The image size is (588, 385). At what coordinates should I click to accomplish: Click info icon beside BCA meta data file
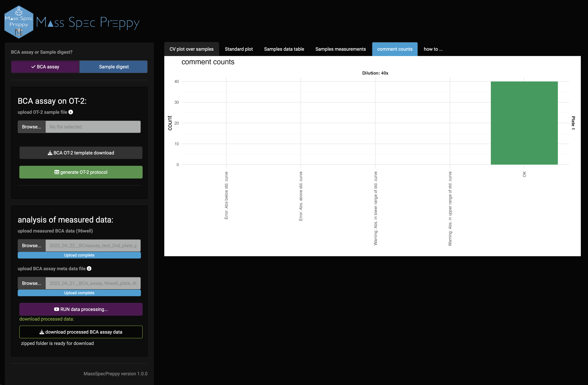pyautogui.click(x=89, y=269)
